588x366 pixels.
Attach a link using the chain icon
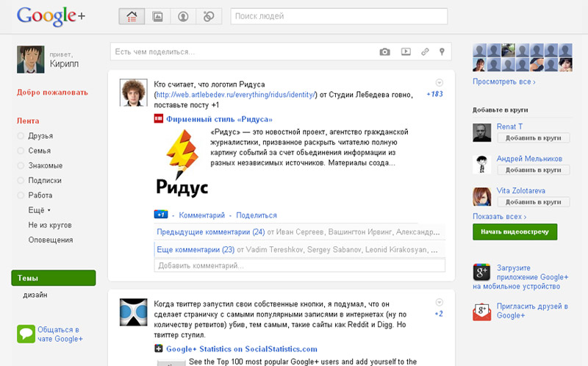pos(425,51)
